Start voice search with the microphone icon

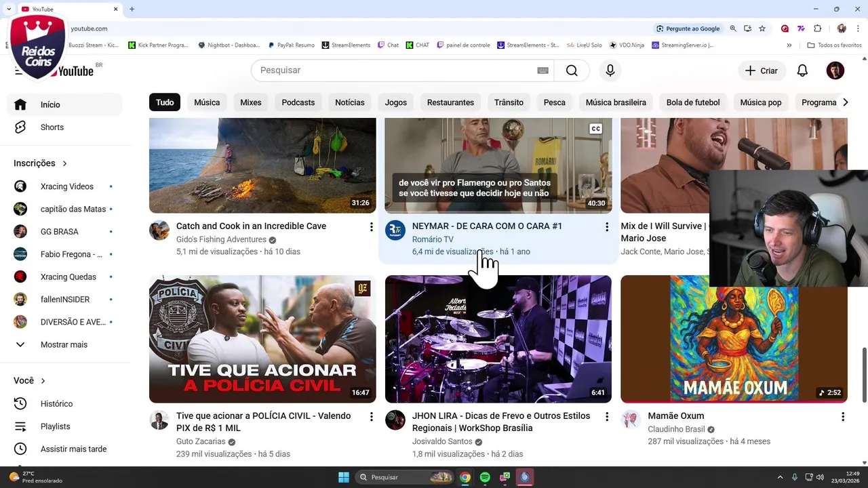click(x=610, y=70)
